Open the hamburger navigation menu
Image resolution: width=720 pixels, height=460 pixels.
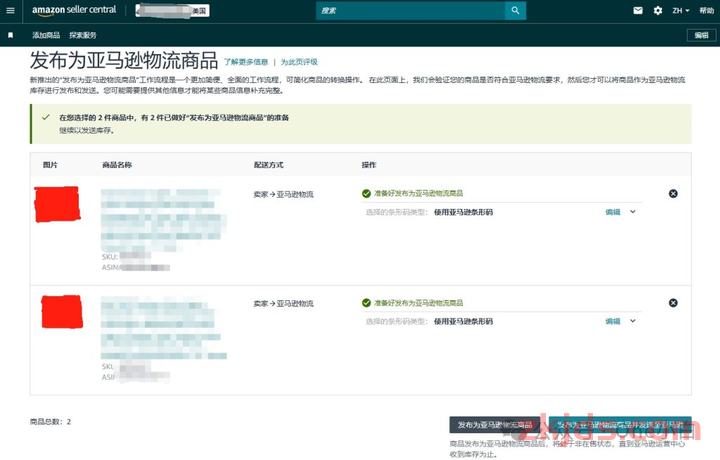coord(10,11)
